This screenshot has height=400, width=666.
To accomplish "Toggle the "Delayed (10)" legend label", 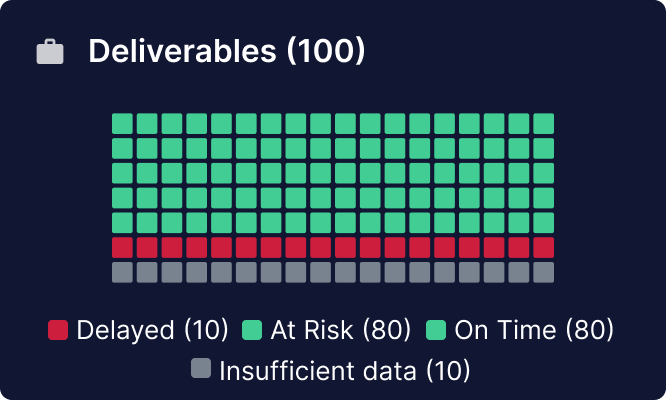I will 153,329.
